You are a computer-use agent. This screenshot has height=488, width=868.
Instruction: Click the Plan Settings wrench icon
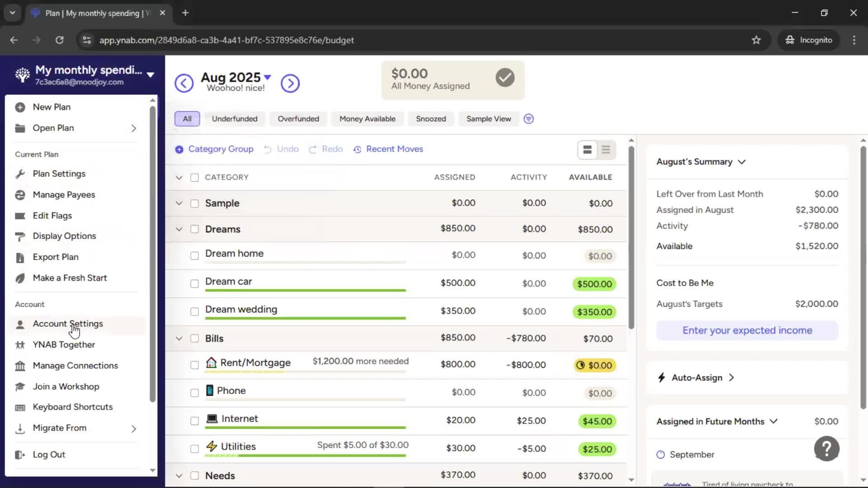click(20, 174)
